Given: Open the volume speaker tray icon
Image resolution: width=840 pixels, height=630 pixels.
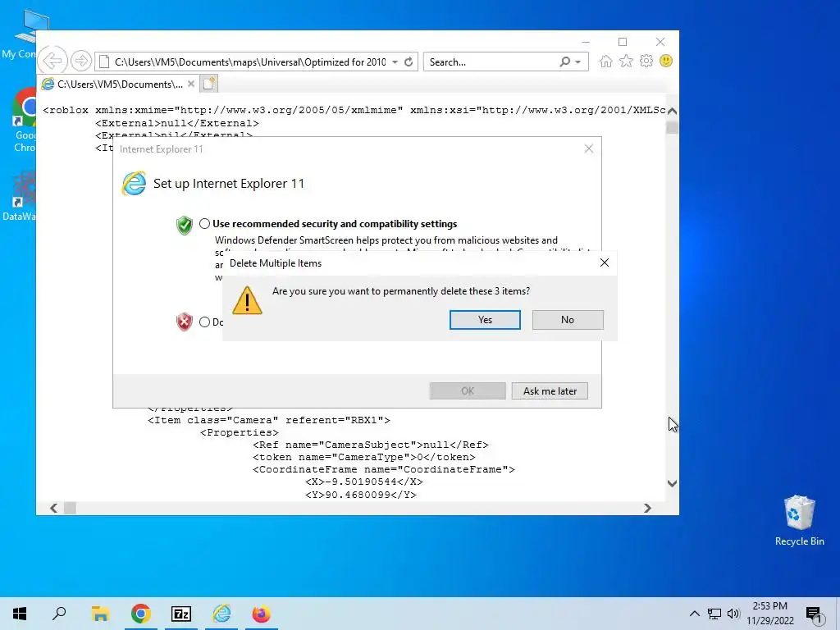Looking at the screenshot, I should click(733, 614).
